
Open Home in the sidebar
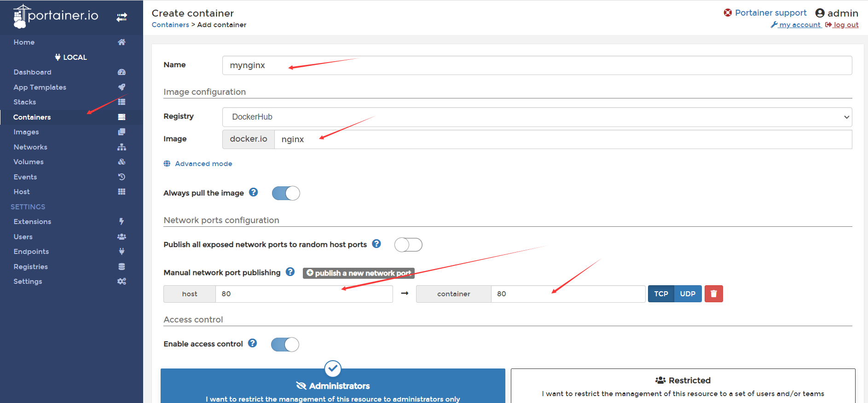click(x=24, y=42)
